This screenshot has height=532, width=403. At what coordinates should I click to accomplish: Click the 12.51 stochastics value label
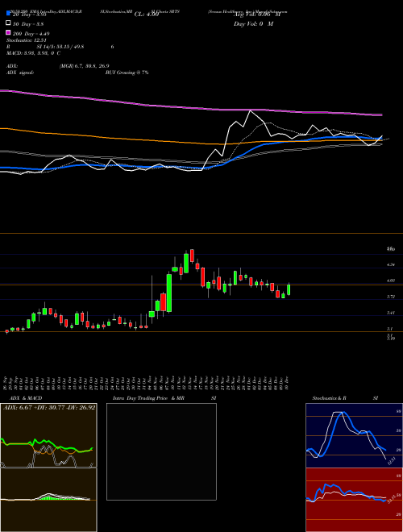(393, 461)
